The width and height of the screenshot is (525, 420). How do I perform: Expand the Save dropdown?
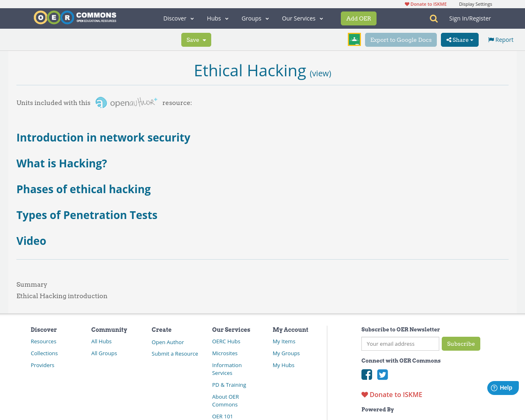[196, 40]
